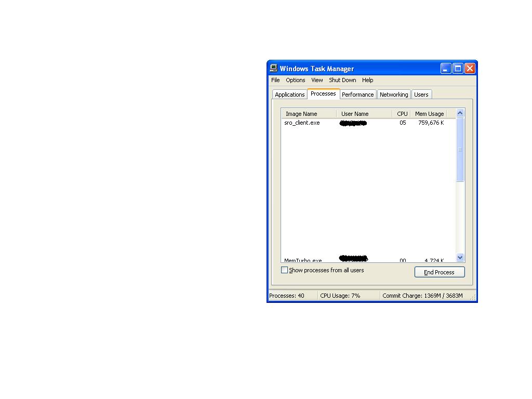The height and width of the screenshot is (399, 532).
Task: Sort processes by Mem Usage column
Action: 429,114
